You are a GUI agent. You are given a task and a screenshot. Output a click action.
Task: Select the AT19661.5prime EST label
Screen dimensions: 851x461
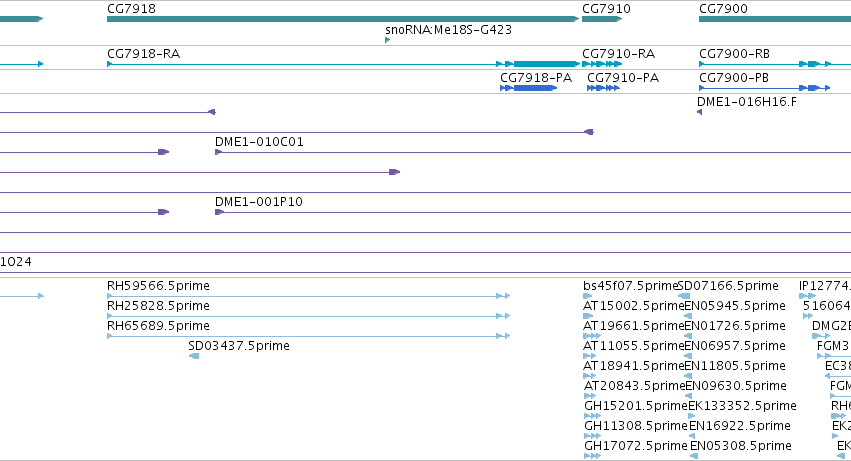tap(633, 326)
